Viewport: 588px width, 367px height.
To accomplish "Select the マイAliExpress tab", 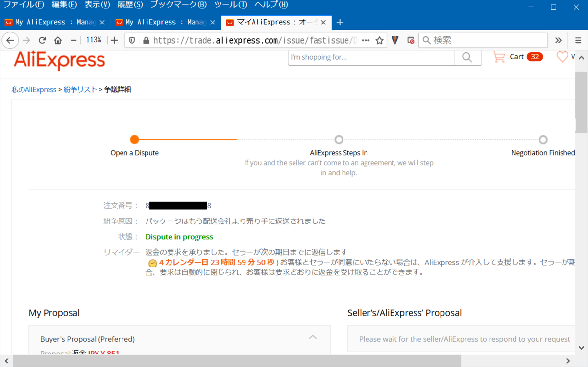I will [276, 22].
